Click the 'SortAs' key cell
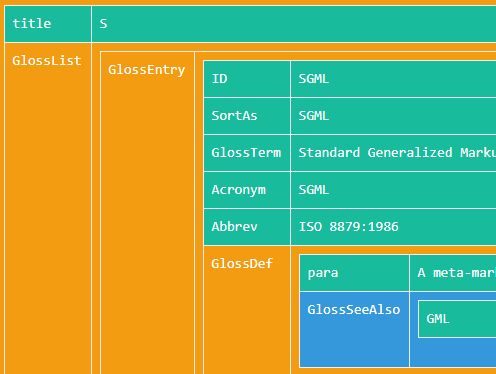This screenshot has height=374, width=496. point(247,116)
